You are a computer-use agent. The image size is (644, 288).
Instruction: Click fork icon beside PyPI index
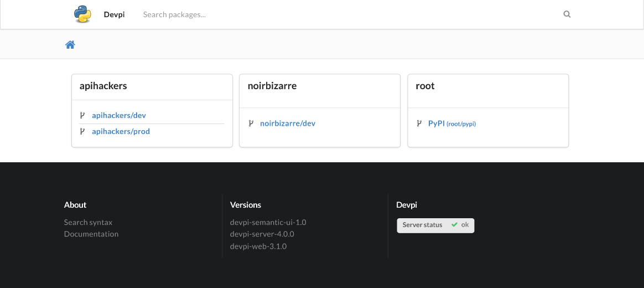point(418,123)
